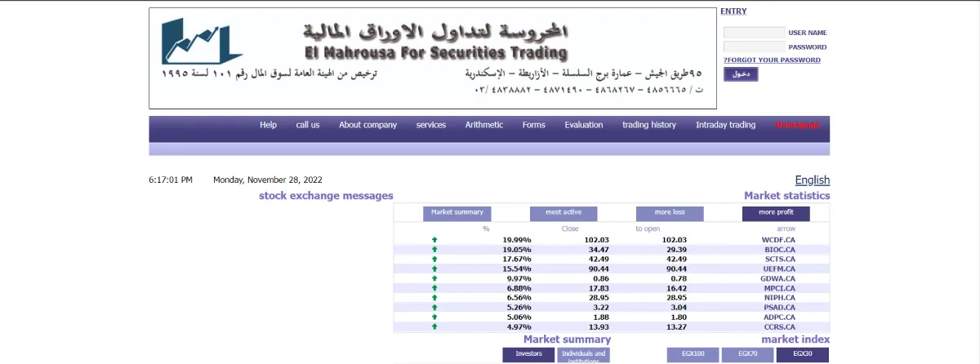The width and height of the screenshot is (980, 364).
Task: Click the BIOC.CA ticker
Action: tap(780, 250)
